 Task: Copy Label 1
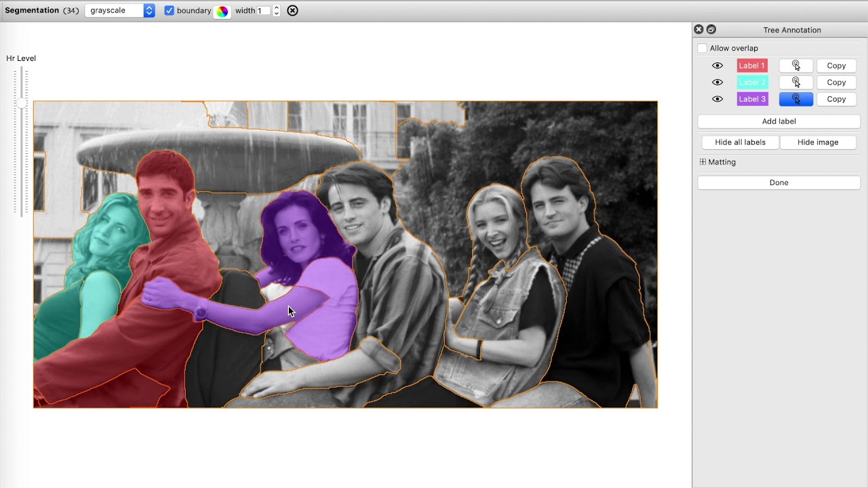pos(836,66)
